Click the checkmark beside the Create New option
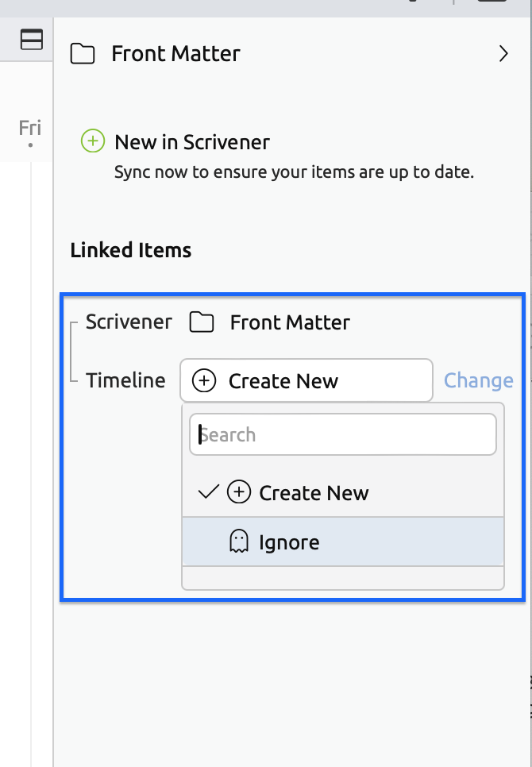This screenshot has width=532, height=767. pos(208,493)
